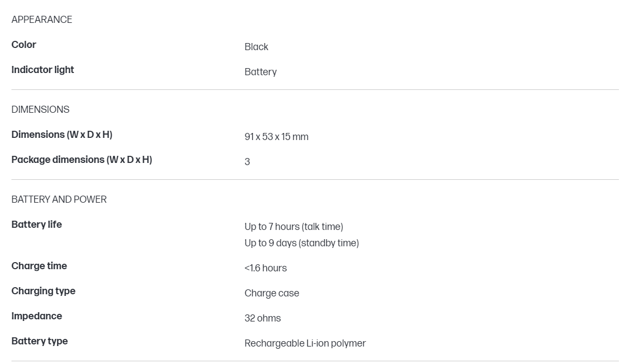
Task: Click the APPEARANCE section heading
Action: (42, 20)
